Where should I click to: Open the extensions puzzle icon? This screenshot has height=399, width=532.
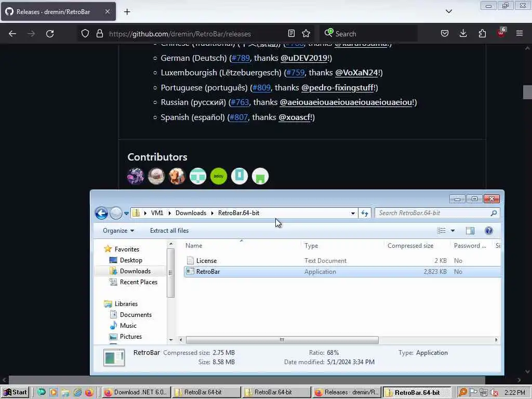482,33
